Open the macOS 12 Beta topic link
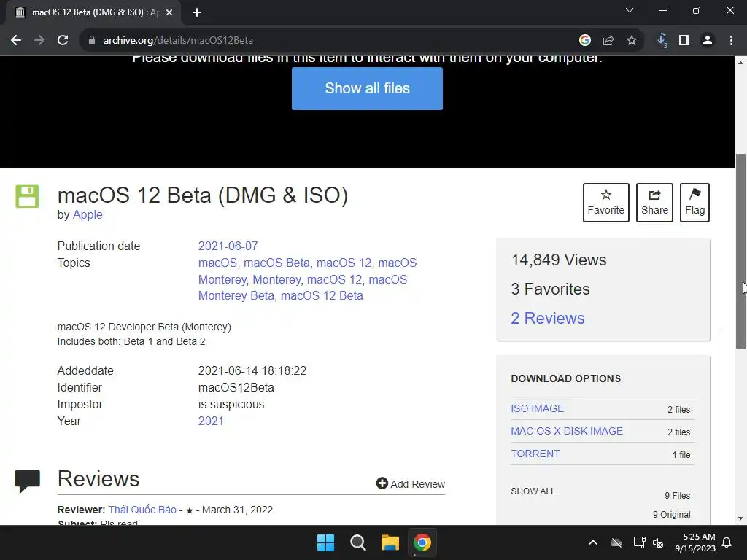This screenshot has height=560, width=747. point(322,296)
